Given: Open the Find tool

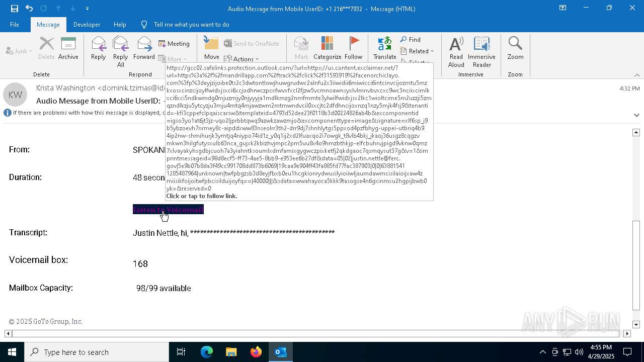Looking at the screenshot, I should click(x=411, y=40).
